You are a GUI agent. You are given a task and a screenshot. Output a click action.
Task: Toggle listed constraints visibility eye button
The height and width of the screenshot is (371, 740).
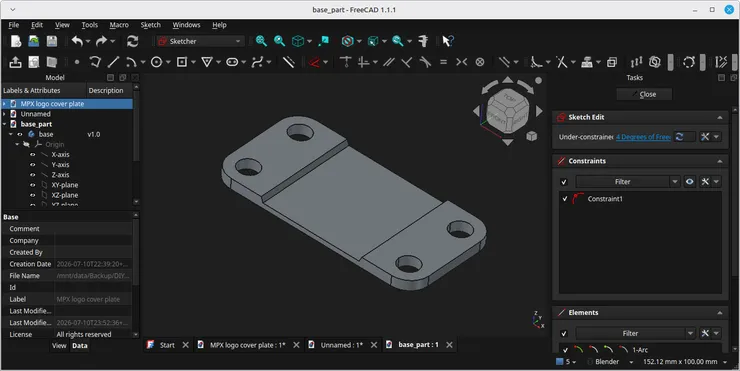point(690,182)
